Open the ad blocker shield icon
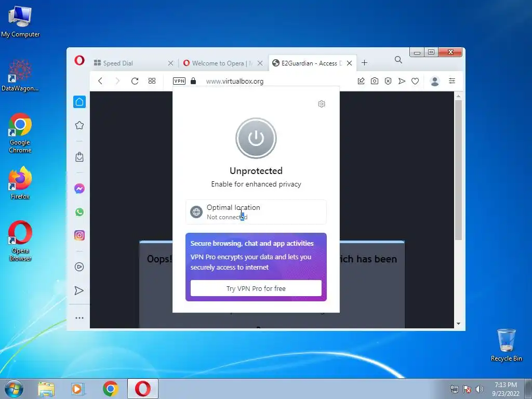This screenshot has width=532, height=399. (x=388, y=81)
